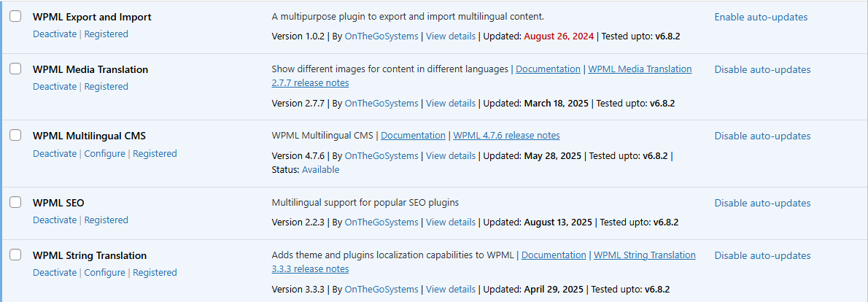Open Configure for WPML String Translation

tap(105, 272)
